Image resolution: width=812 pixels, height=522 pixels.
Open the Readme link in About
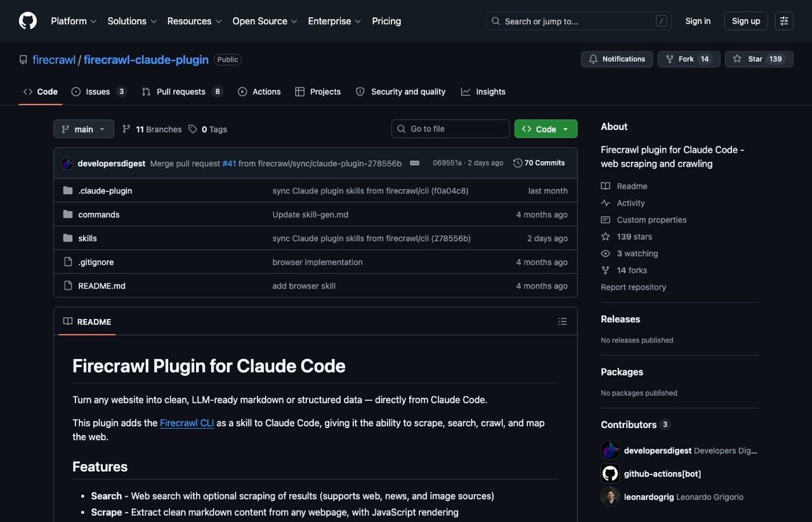click(625, 186)
